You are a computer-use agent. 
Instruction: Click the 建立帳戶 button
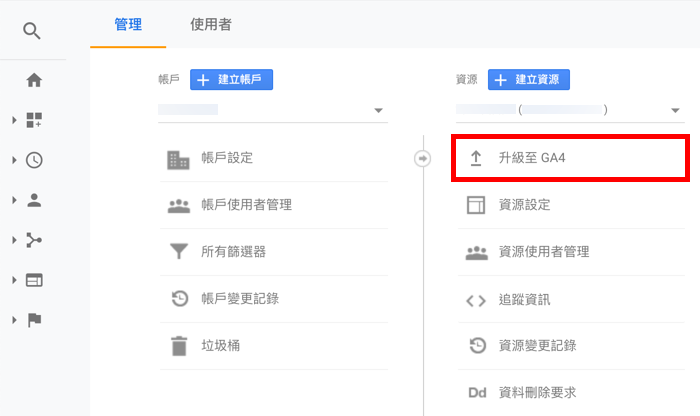tap(231, 79)
